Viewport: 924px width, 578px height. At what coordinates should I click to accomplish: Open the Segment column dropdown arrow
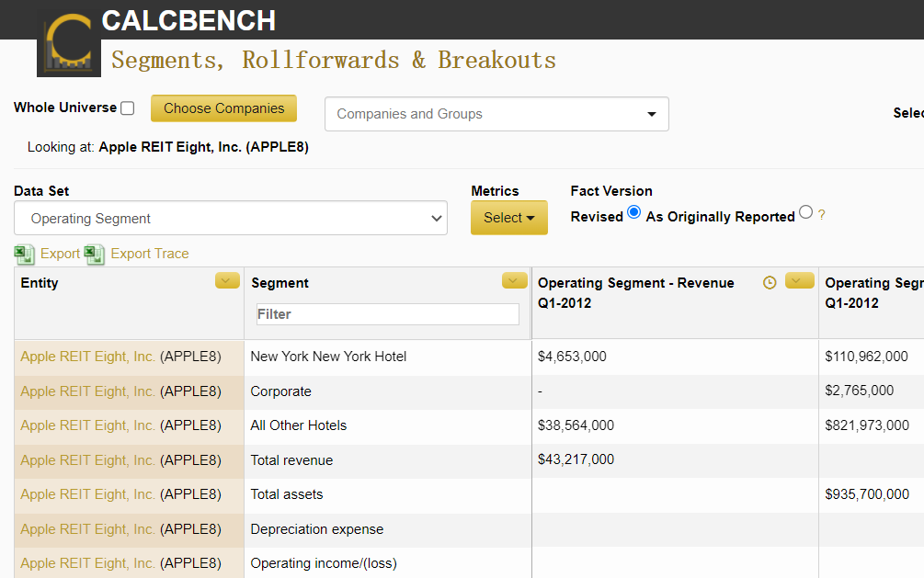(x=515, y=280)
